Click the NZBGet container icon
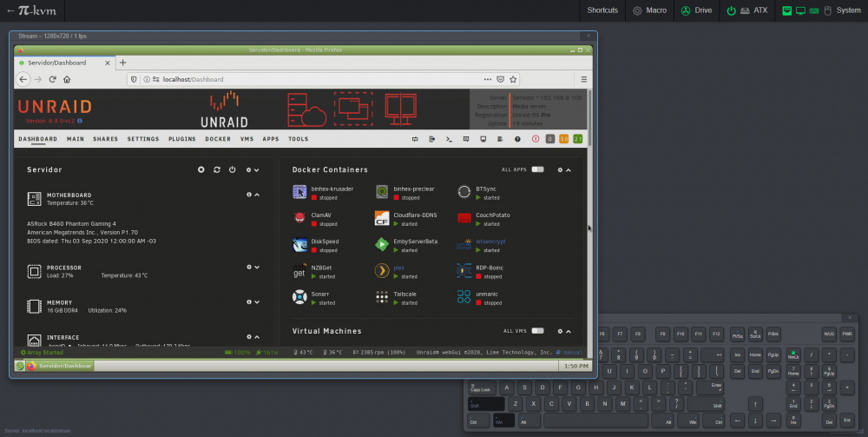Screen dimensions: 868x437 pos(299,271)
